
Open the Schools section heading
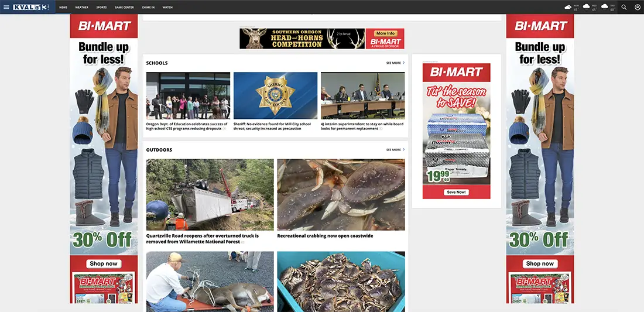point(157,63)
